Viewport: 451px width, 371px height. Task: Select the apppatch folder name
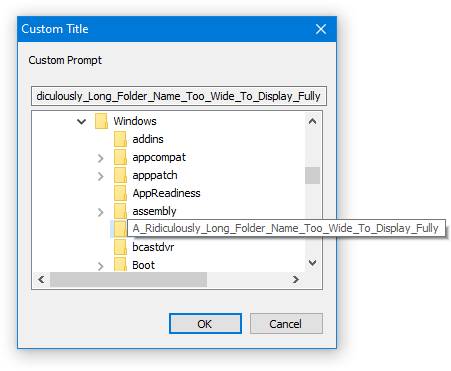(155, 175)
